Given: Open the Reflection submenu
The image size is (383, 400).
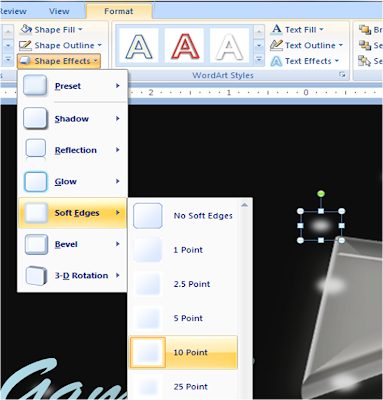Looking at the screenshot, I should point(73,150).
